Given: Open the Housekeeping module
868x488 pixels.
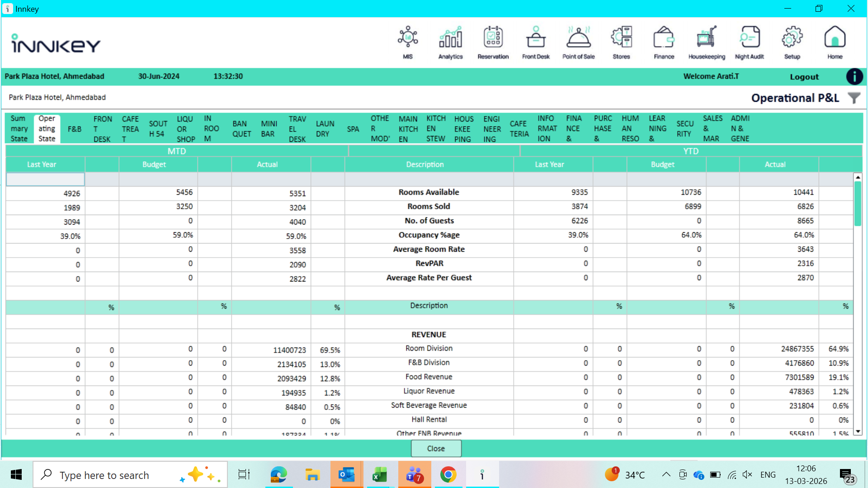Looking at the screenshot, I should click(706, 42).
